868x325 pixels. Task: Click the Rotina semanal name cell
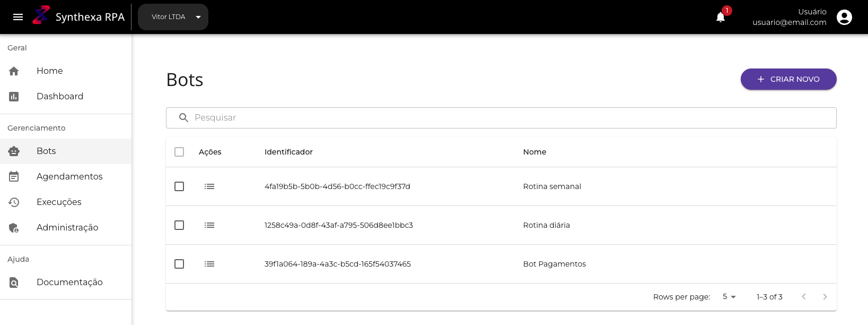(x=552, y=186)
